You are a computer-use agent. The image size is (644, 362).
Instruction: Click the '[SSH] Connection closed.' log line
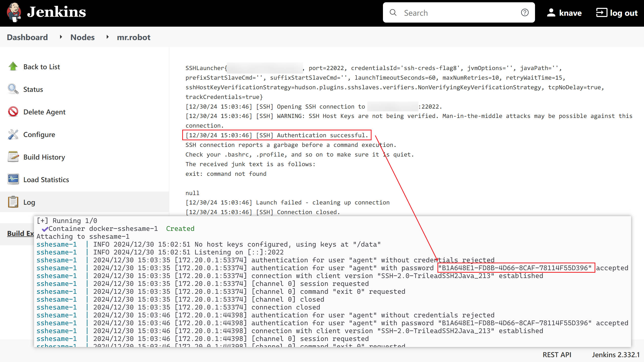263,212
